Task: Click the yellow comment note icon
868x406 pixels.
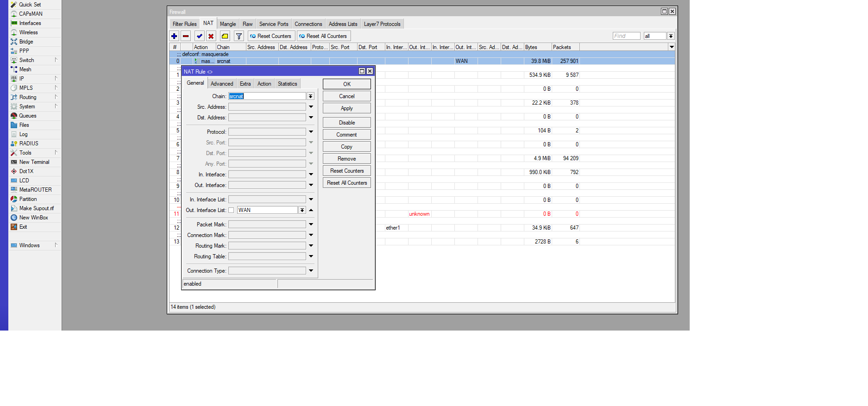Action: [x=225, y=36]
